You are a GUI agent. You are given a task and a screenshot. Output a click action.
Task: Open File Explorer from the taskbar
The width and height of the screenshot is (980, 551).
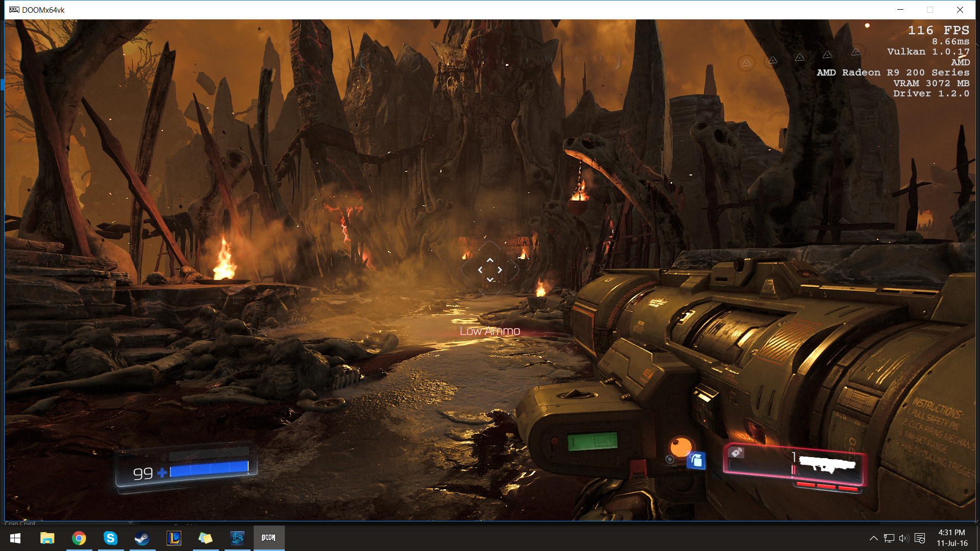[x=47, y=538]
